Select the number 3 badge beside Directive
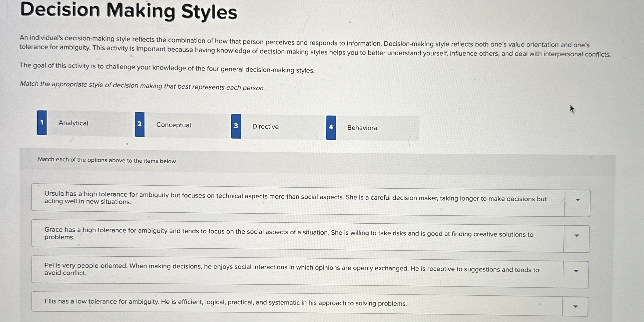 pos(236,126)
